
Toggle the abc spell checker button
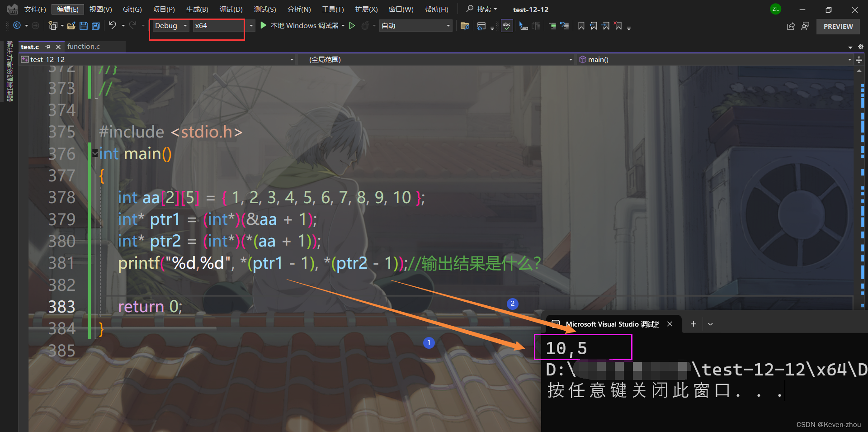[x=507, y=26]
